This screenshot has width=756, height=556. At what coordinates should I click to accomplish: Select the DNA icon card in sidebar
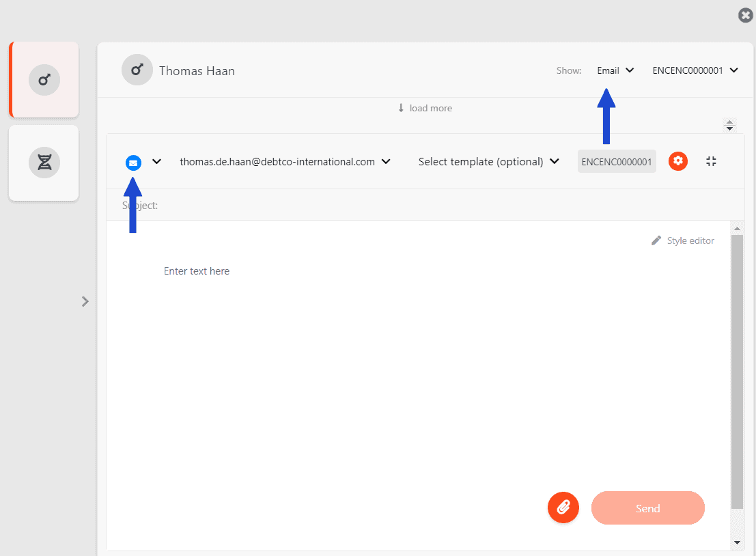(44, 163)
